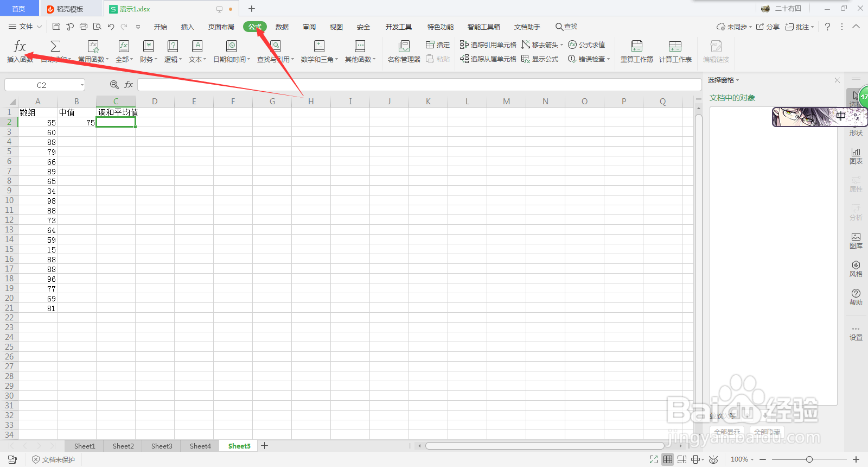
Task: Close the Selection Pane with X
Action: pos(837,80)
